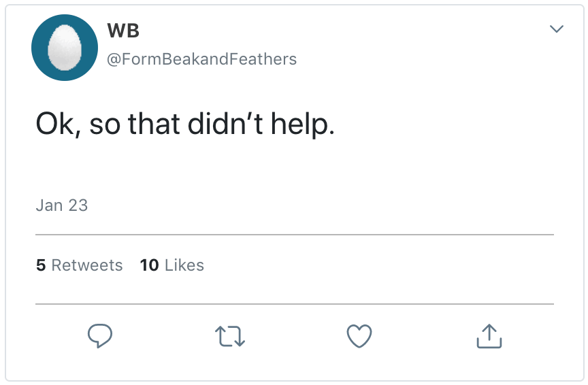
Task: Open the share tweet upload icon
Action: pos(489,335)
